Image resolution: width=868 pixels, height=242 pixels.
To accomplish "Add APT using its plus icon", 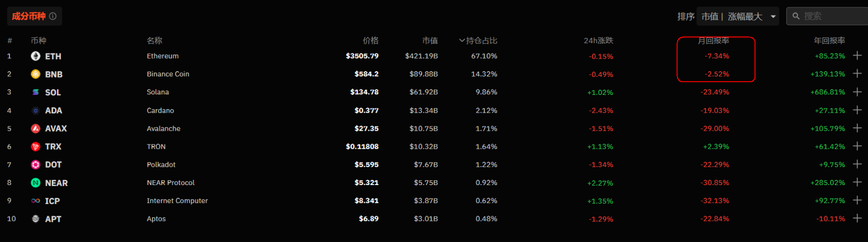I will tap(857, 218).
